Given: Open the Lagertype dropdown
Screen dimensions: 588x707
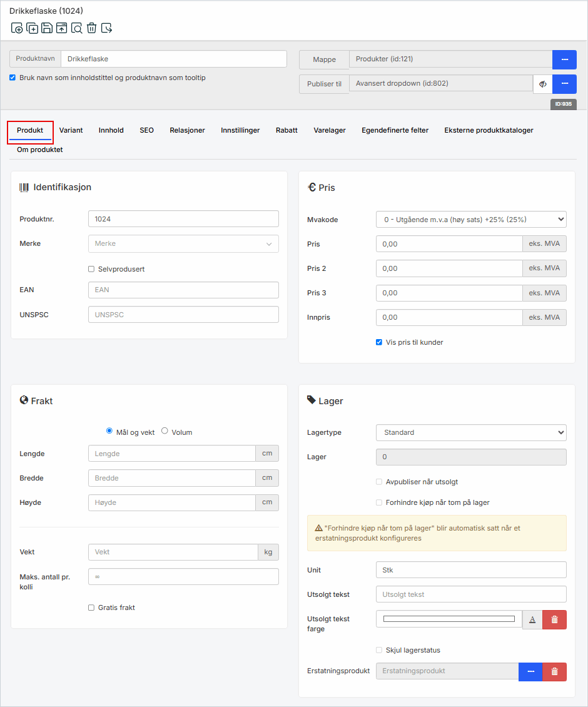Looking at the screenshot, I should (x=470, y=432).
